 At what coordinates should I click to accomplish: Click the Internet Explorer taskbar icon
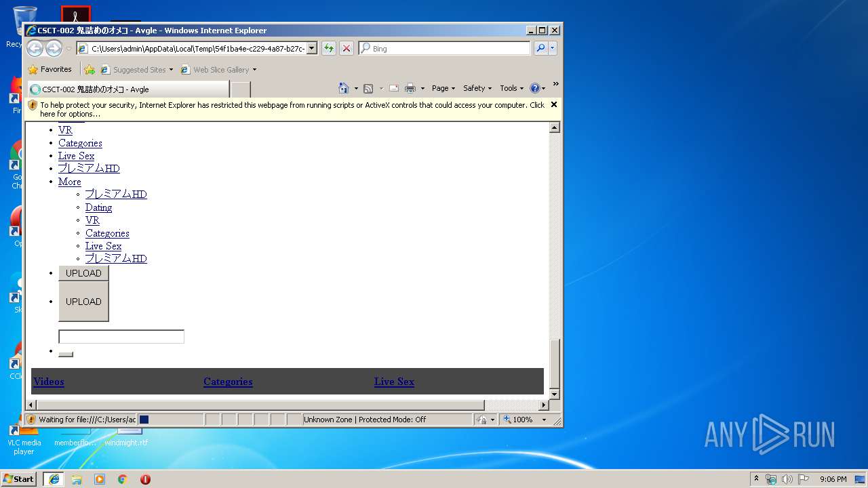click(x=54, y=479)
